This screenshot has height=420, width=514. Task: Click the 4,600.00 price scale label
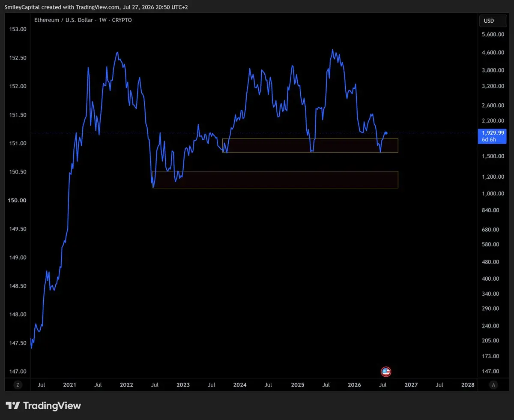point(493,52)
